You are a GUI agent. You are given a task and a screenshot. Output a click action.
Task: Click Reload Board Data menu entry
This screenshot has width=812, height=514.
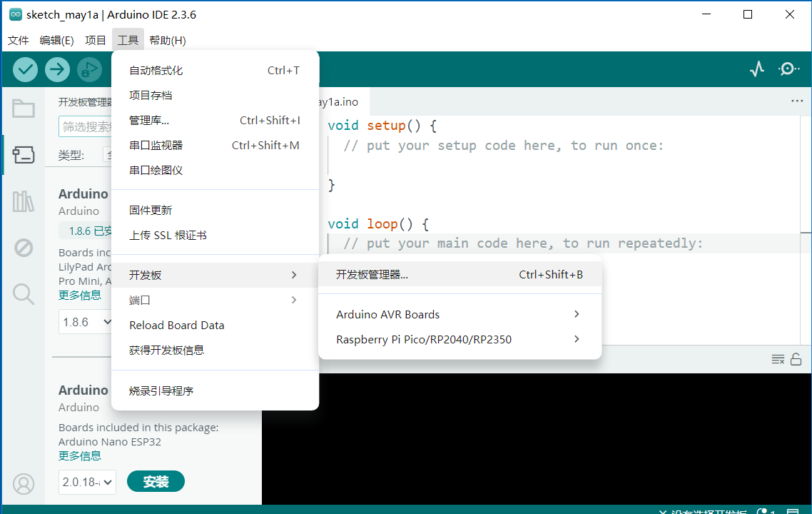tap(215, 325)
